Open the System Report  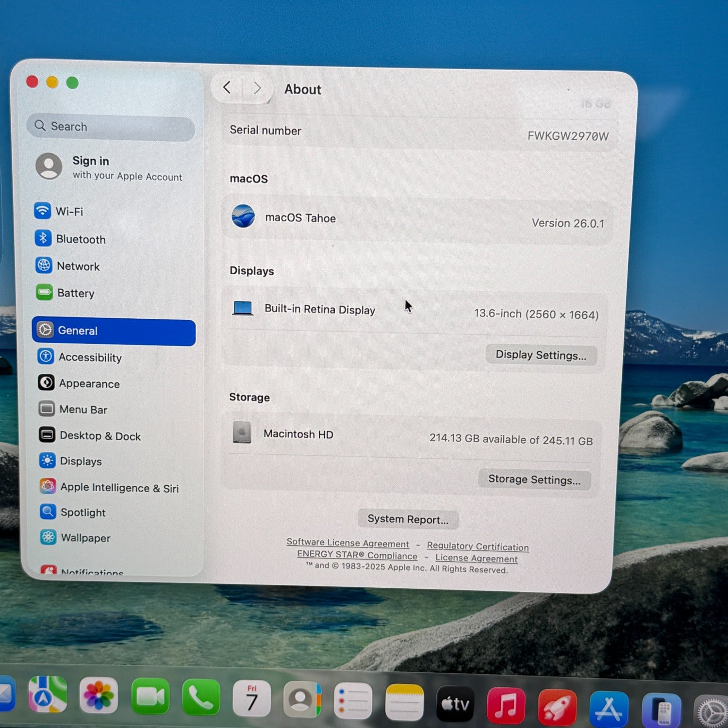point(408,519)
